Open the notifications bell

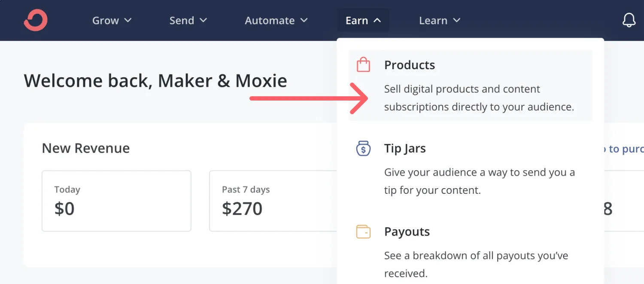(x=629, y=20)
